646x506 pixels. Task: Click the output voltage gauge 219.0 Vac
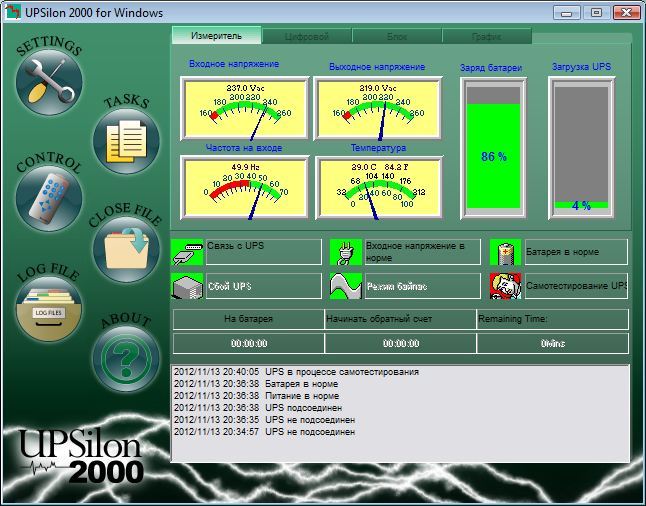click(378, 109)
